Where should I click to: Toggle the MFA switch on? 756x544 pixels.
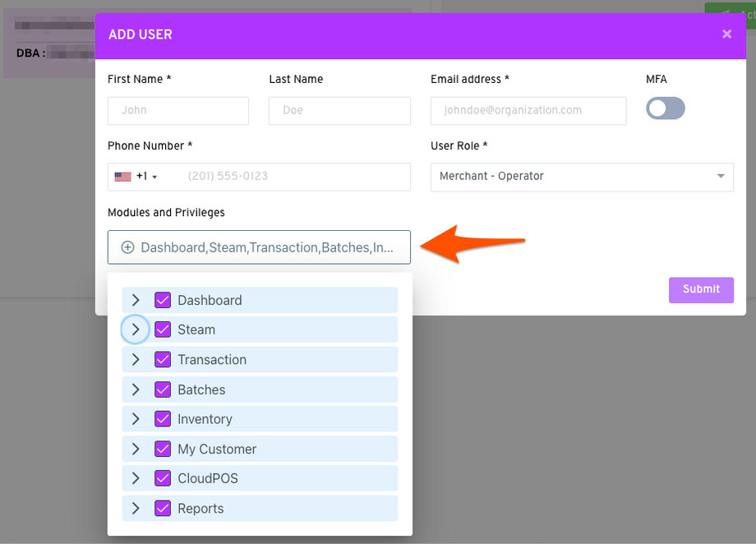[665, 108]
